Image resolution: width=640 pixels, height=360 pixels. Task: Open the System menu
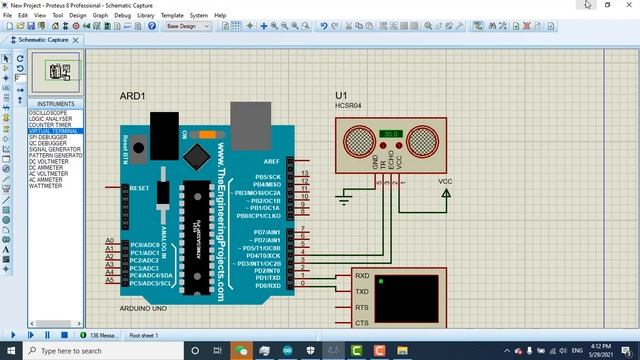pos(199,16)
